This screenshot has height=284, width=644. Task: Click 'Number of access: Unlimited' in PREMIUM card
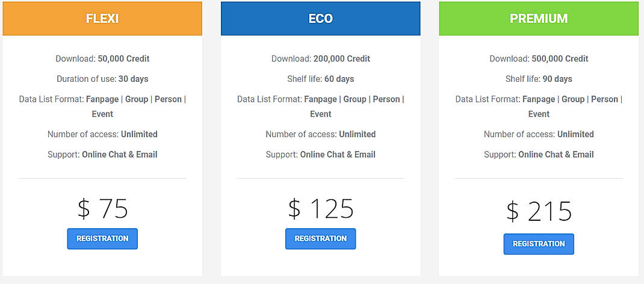pos(539,134)
